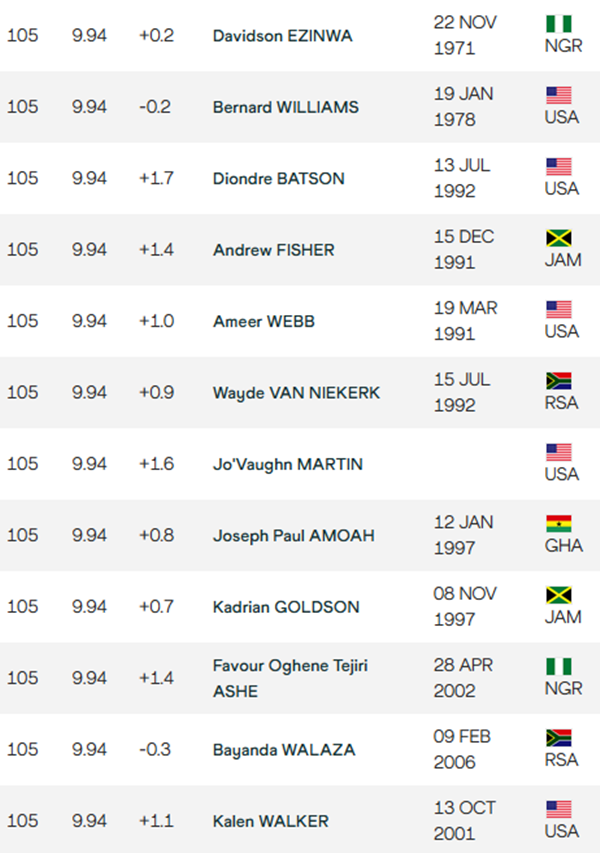Click the South Africa flag beside Bayanda Walaza
Viewport: 600px width, 853px height.
pyautogui.click(x=558, y=738)
